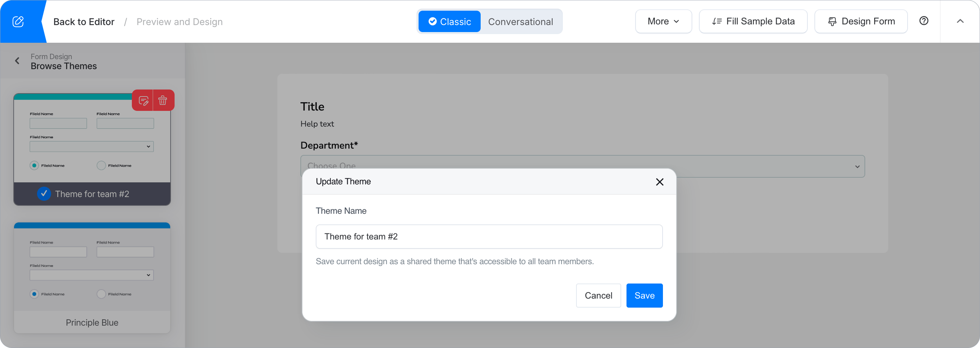Go back using the Browse Themes arrow
The image size is (980, 348).
click(x=17, y=61)
